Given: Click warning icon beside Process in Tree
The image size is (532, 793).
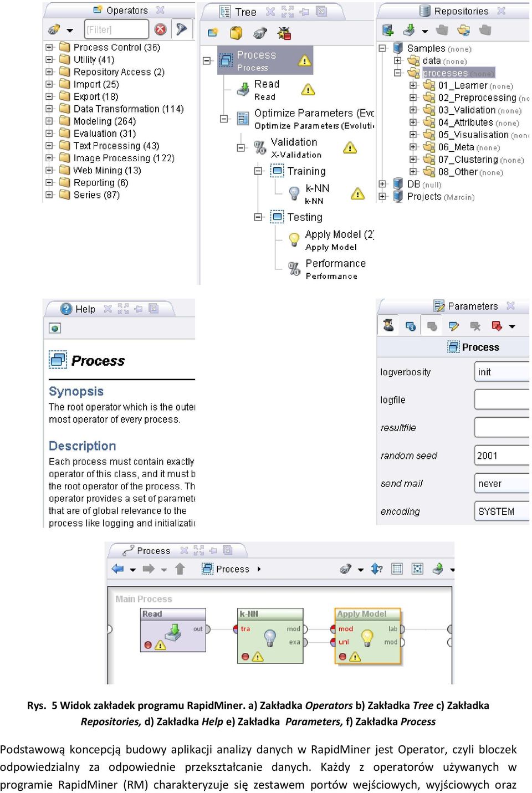Looking at the screenshot, I should pyautogui.click(x=304, y=60).
